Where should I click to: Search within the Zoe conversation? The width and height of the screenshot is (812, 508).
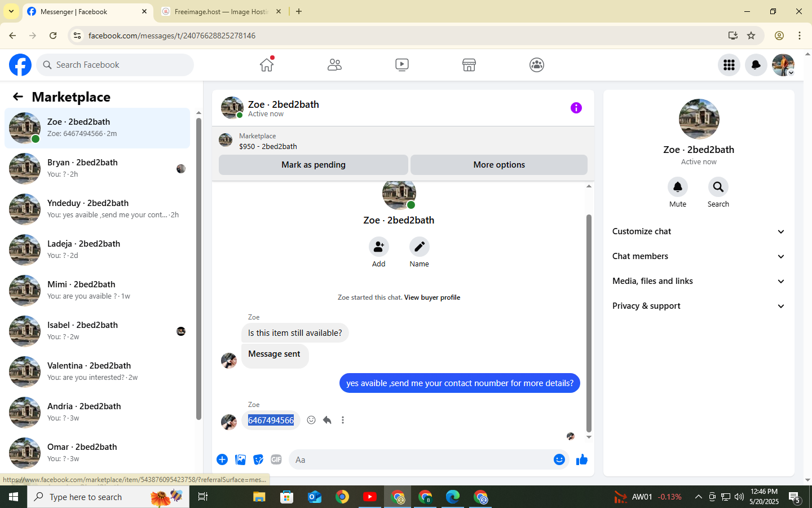[x=718, y=187]
